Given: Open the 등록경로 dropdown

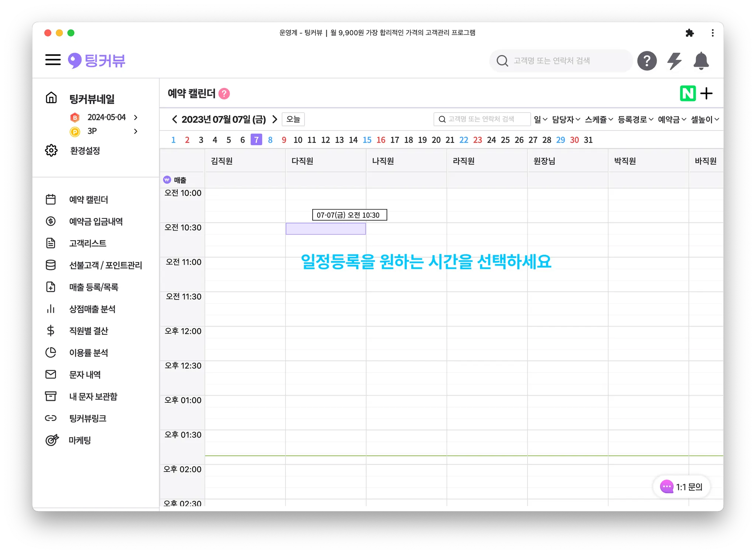Looking at the screenshot, I should [x=635, y=120].
